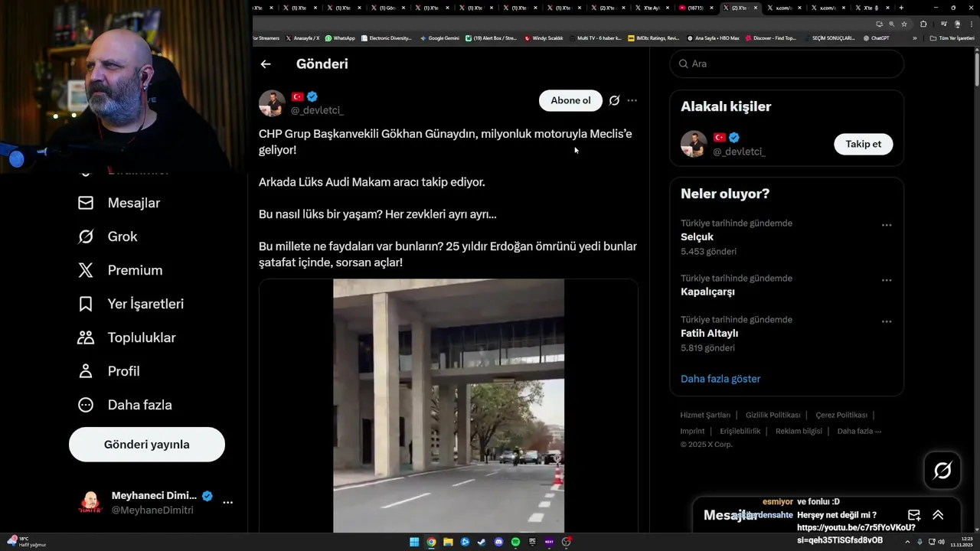Show hidden system tray icons
Screen dimensions: 980x551
(907, 542)
